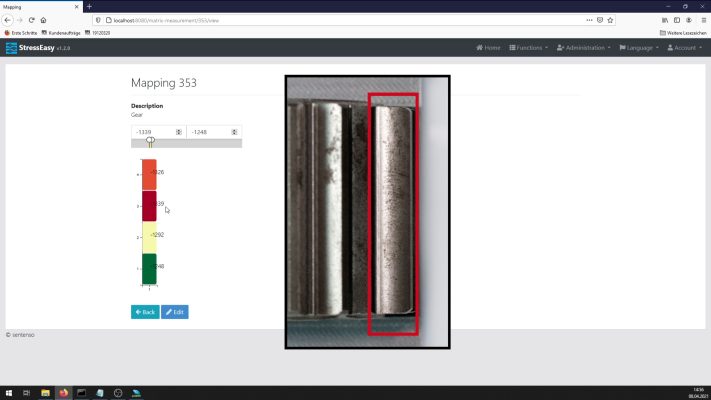Expand the Language dropdown menu

[x=639, y=48]
